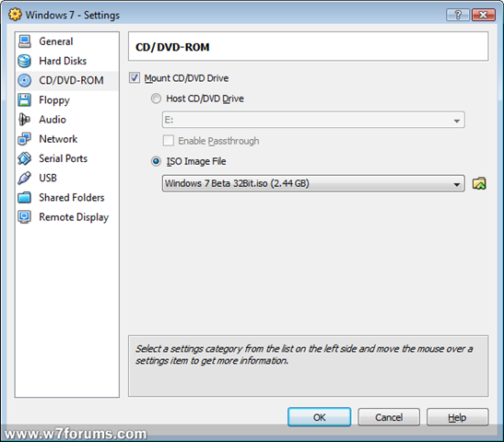Switch to Hard Disks settings
The image size is (504, 442).
point(63,61)
